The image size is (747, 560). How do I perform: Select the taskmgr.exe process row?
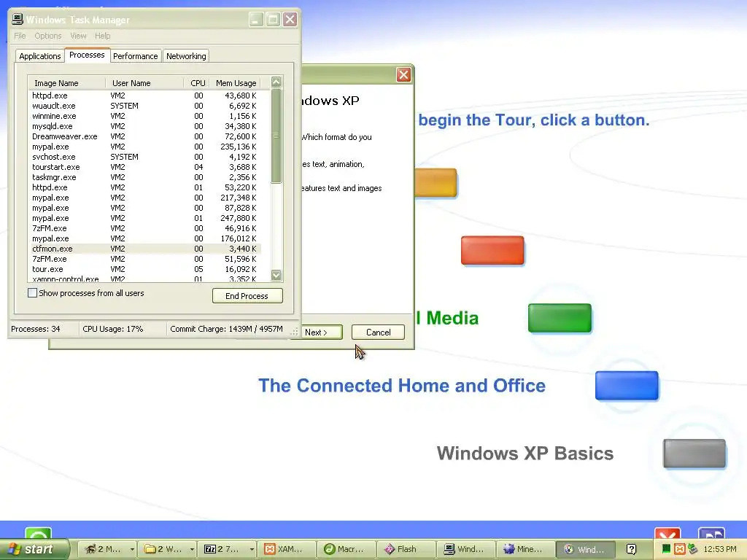[145, 177]
